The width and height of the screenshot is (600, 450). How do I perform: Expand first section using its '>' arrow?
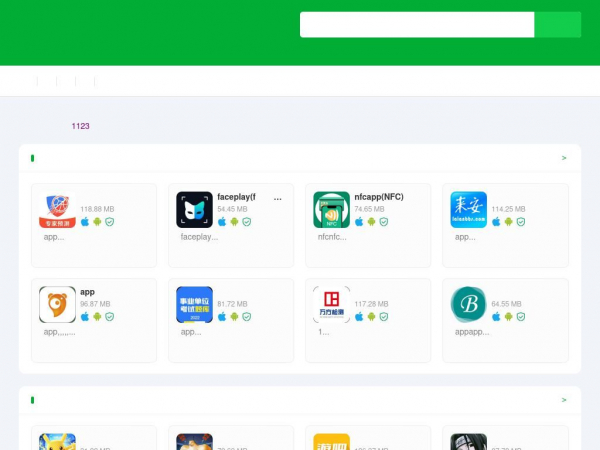[564, 158]
